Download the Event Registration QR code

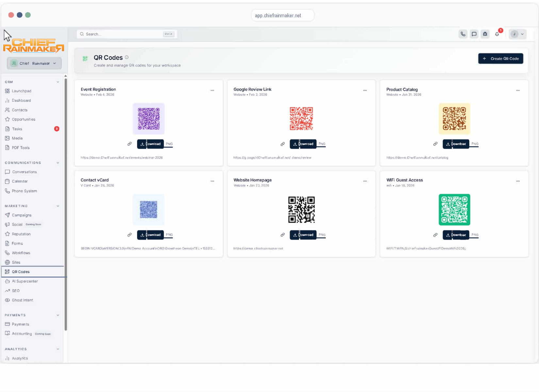(150, 144)
